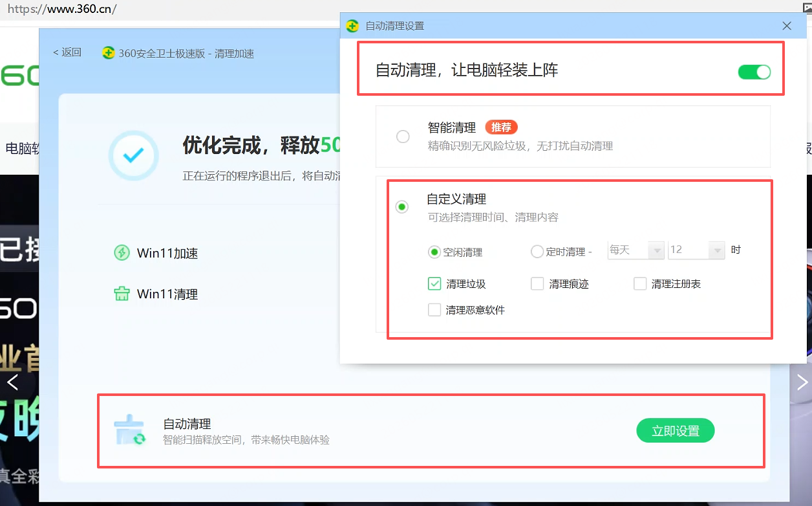
Task: Check the 清理恶意软件 checkbox
Action: click(434, 310)
